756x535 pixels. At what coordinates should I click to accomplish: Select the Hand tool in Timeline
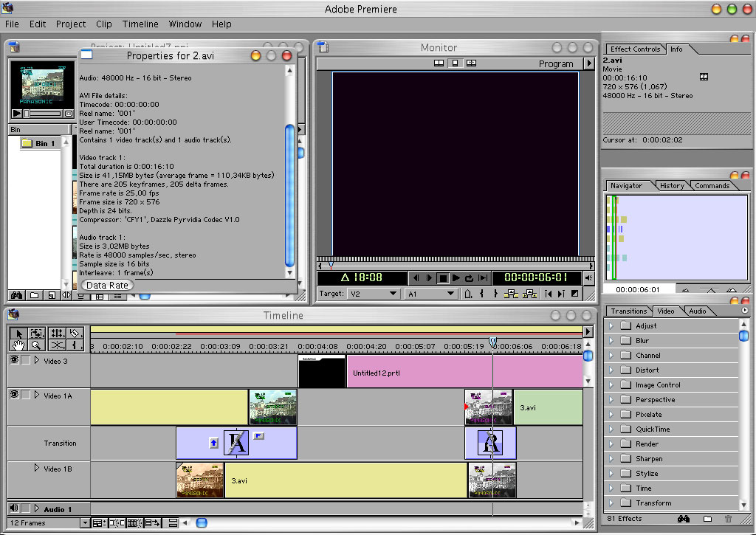click(18, 345)
